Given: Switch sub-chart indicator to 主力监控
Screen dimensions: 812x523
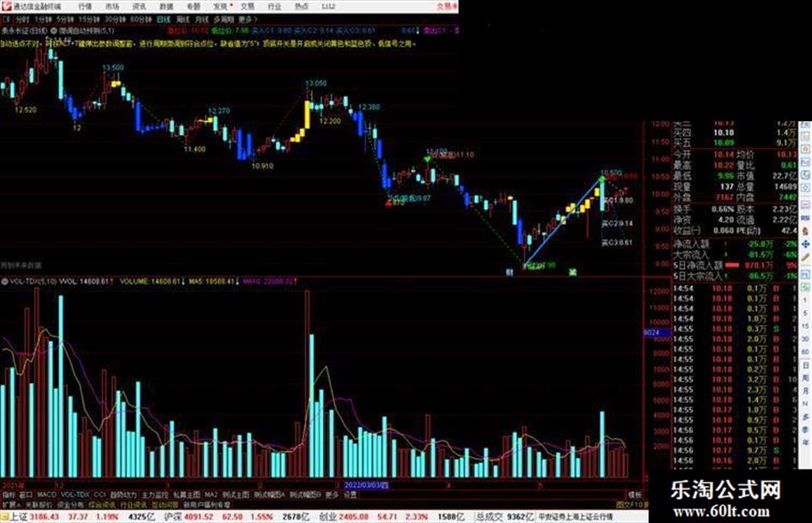Looking at the screenshot, I should (155, 495).
